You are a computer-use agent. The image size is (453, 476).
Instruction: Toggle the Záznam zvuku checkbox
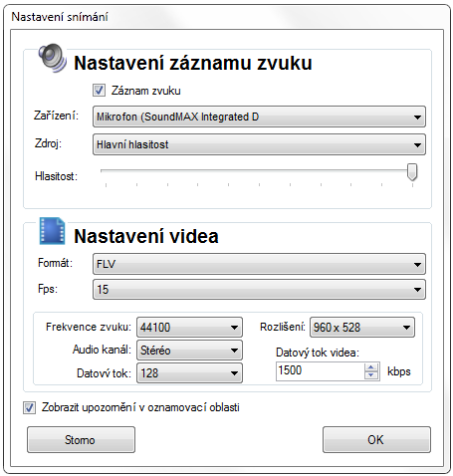click(x=99, y=90)
